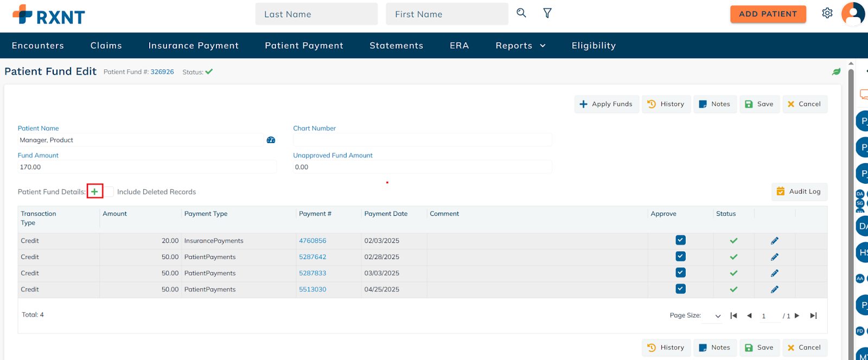This screenshot has height=360, width=868.
Task: Click the search magnifier icon
Action: click(x=521, y=13)
